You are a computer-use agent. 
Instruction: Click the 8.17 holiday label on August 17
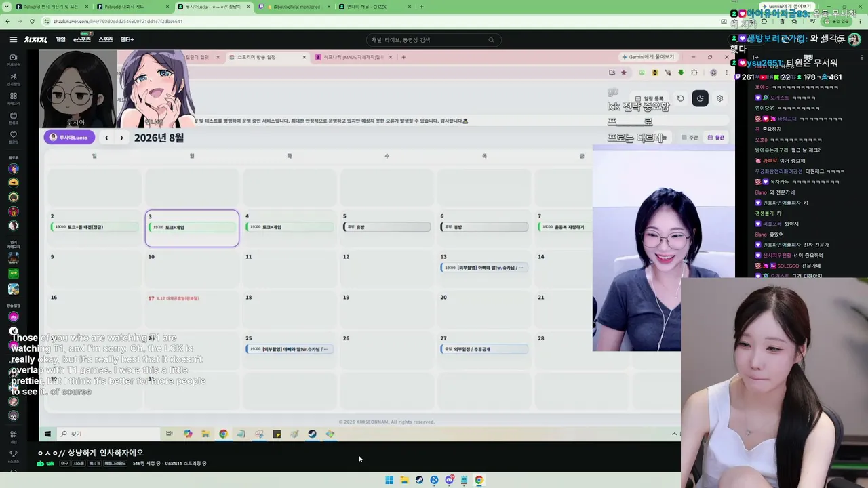tap(178, 298)
